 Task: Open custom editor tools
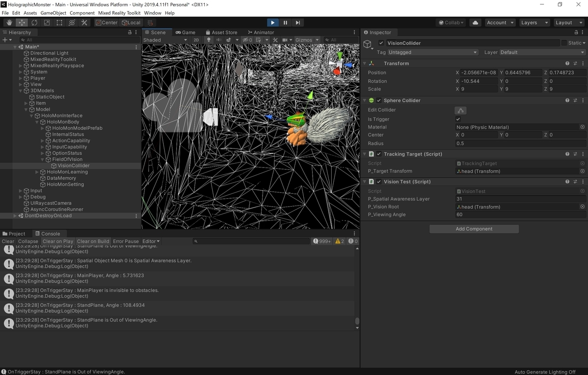pos(84,23)
